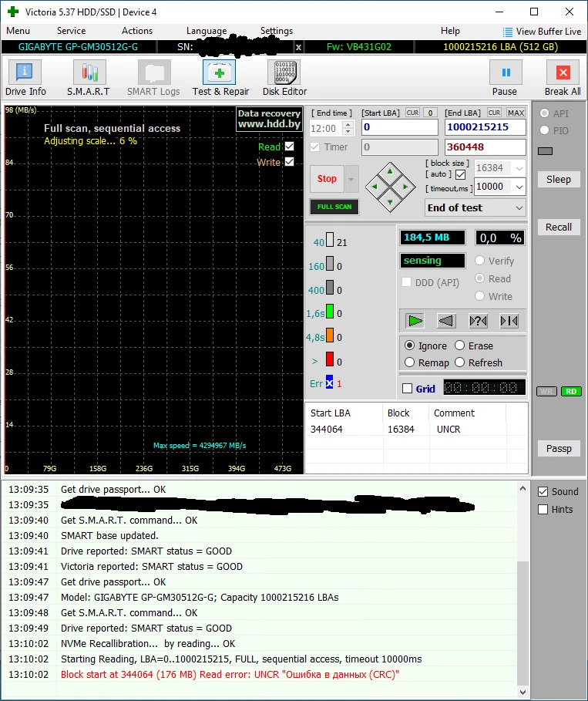This screenshot has width=588, height=701.
Task: Click the 40 ms block color swatch
Action: pos(330,240)
